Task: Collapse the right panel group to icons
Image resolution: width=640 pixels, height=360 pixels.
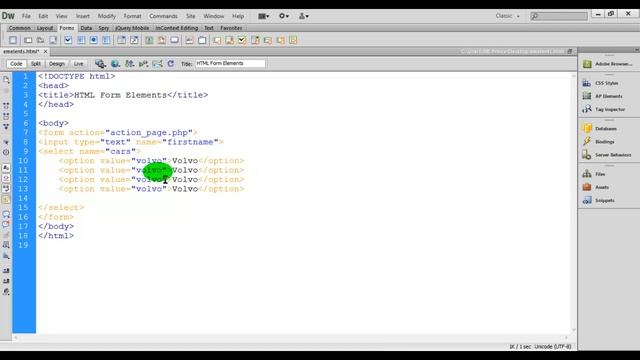Action: pyautogui.click(x=636, y=50)
